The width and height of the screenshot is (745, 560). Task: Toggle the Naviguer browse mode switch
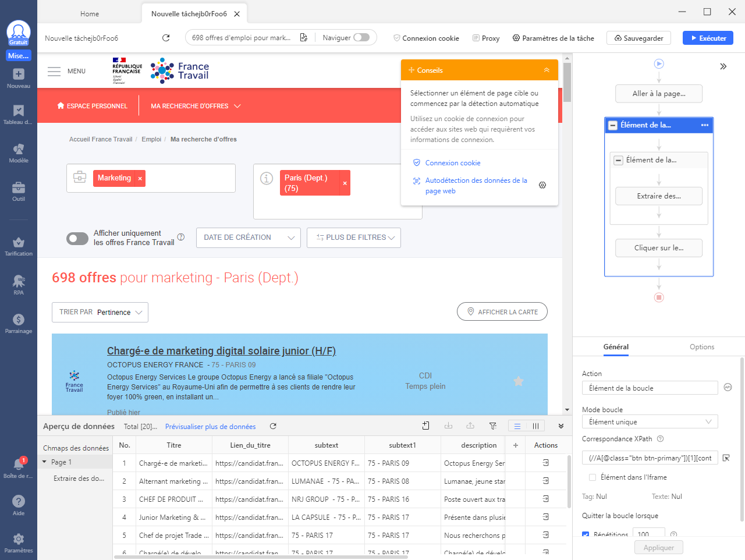361,37
